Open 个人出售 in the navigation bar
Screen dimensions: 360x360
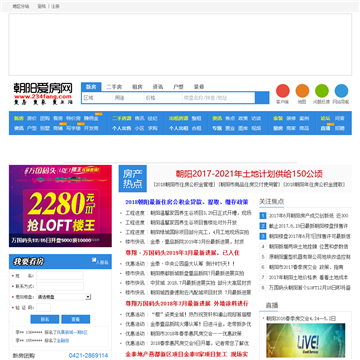(122, 128)
